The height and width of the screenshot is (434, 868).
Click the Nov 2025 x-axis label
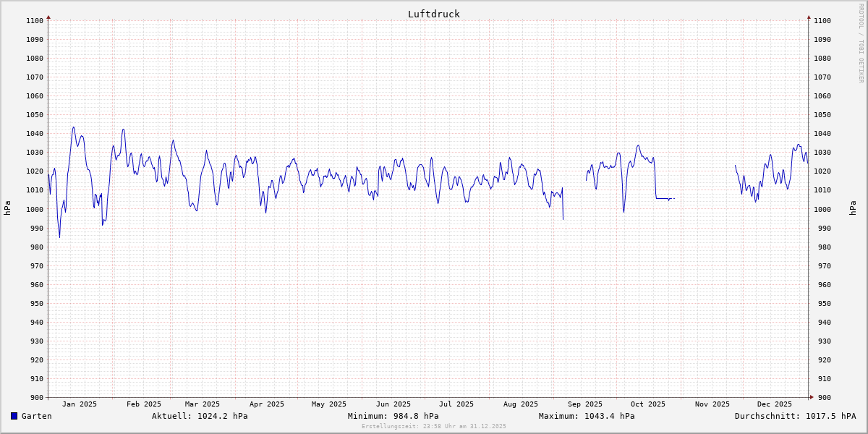point(712,404)
